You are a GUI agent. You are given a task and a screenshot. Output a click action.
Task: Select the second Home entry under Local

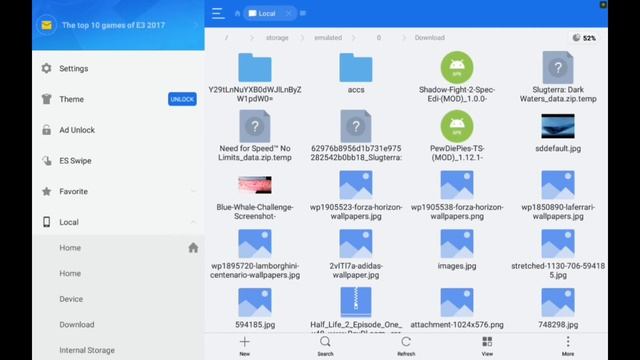pos(118,273)
